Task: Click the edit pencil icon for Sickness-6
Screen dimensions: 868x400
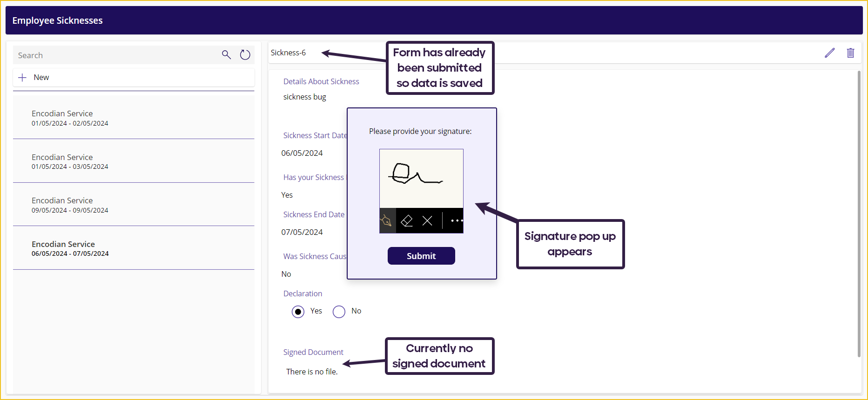Action: coord(829,53)
